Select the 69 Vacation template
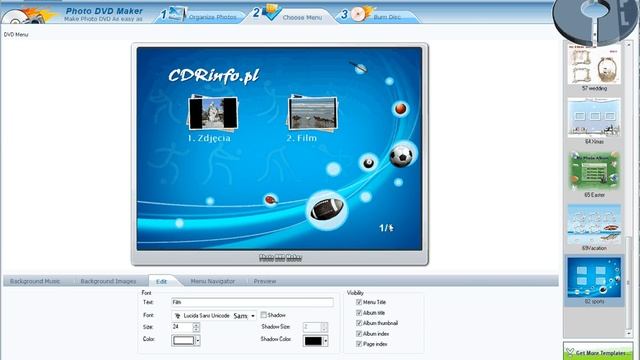Screen dimensions: 640x360 click(x=594, y=228)
